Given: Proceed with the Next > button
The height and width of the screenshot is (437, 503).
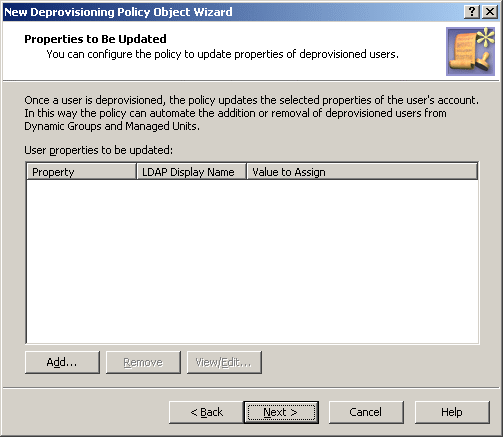Looking at the screenshot, I should (281, 412).
